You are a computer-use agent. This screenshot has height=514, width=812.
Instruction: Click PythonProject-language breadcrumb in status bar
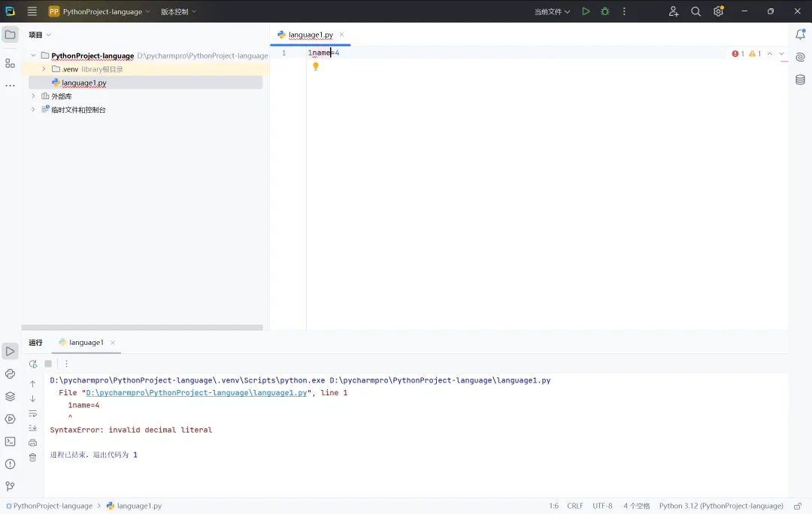[49, 506]
